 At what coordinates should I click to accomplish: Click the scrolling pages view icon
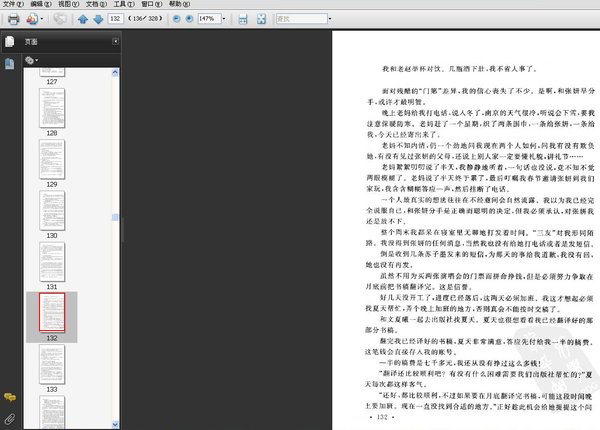[241, 19]
